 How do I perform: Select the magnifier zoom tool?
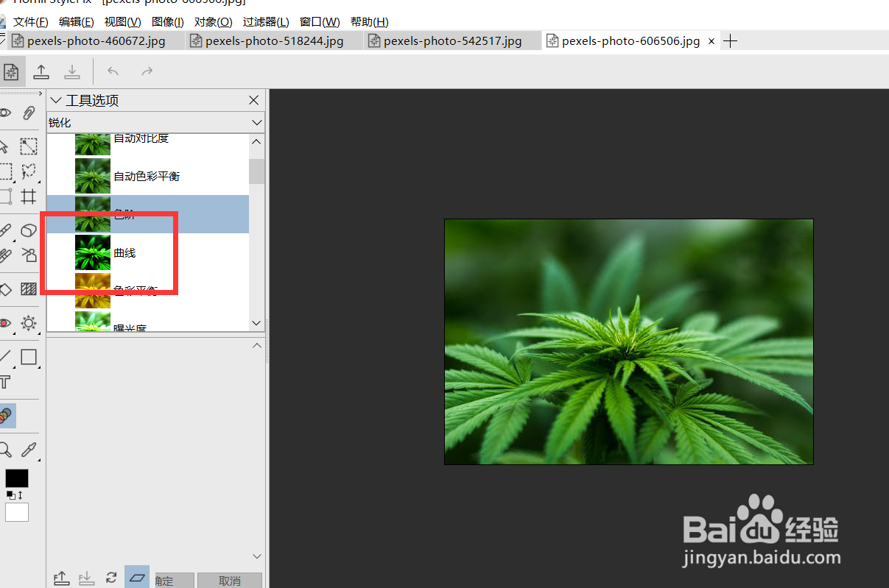pos(5,449)
